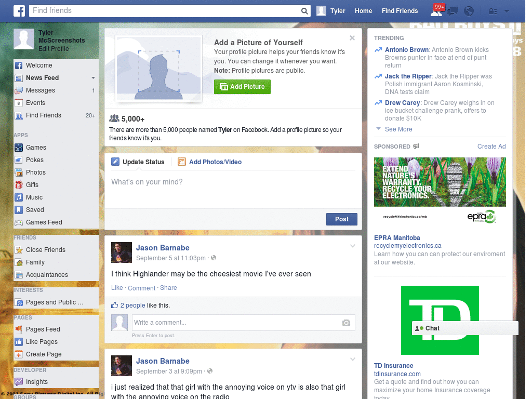Click the blue Post button
Viewport: 532px width, 399px height.
click(342, 219)
